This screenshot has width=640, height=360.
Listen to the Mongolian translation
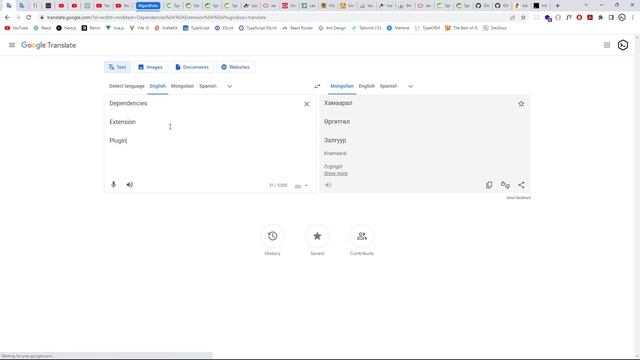point(328,185)
